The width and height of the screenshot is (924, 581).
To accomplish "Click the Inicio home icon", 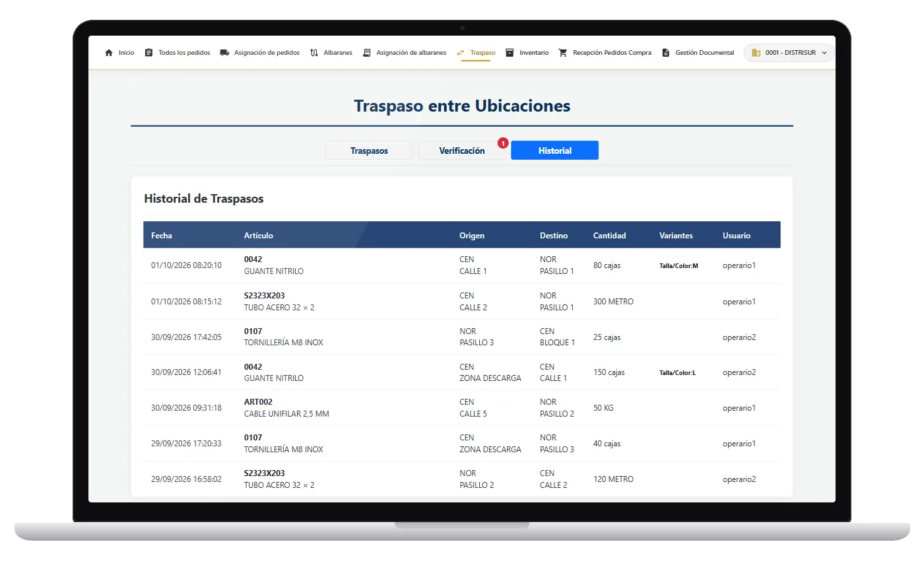I will pos(109,53).
